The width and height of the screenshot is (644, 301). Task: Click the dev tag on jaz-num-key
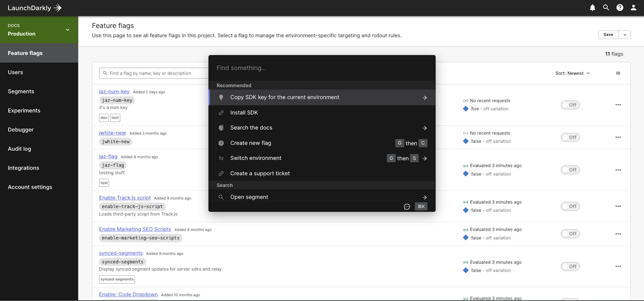pyautogui.click(x=104, y=118)
